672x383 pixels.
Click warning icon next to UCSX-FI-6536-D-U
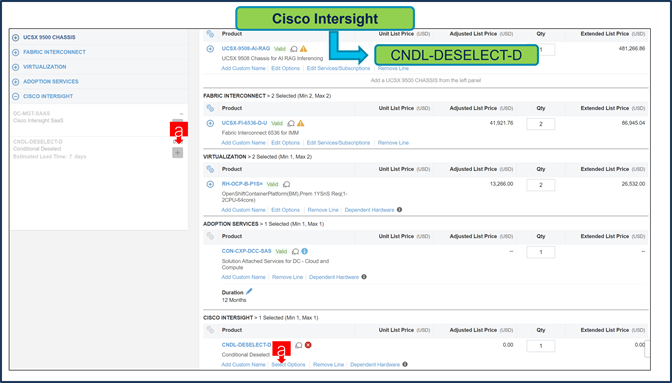point(300,123)
